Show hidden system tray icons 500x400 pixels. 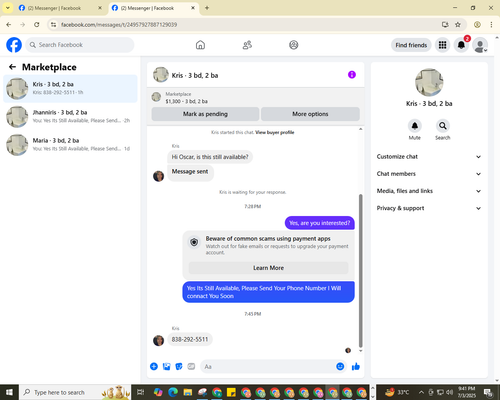pos(421,392)
